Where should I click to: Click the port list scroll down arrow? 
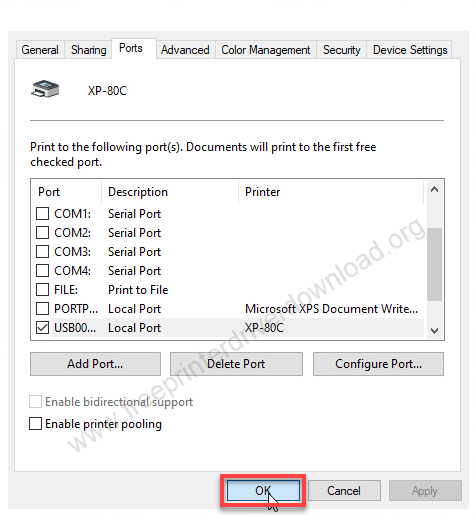tap(434, 331)
